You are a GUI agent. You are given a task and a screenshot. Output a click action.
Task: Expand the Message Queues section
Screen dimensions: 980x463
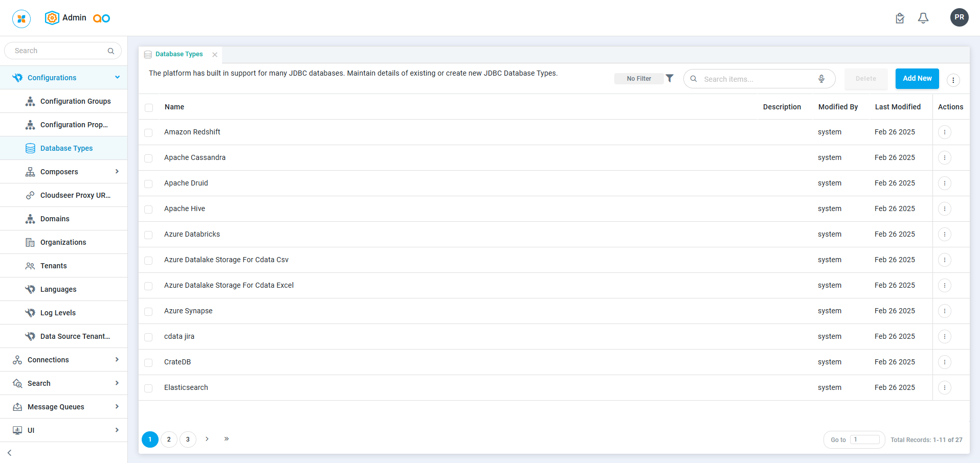(x=117, y=407)
